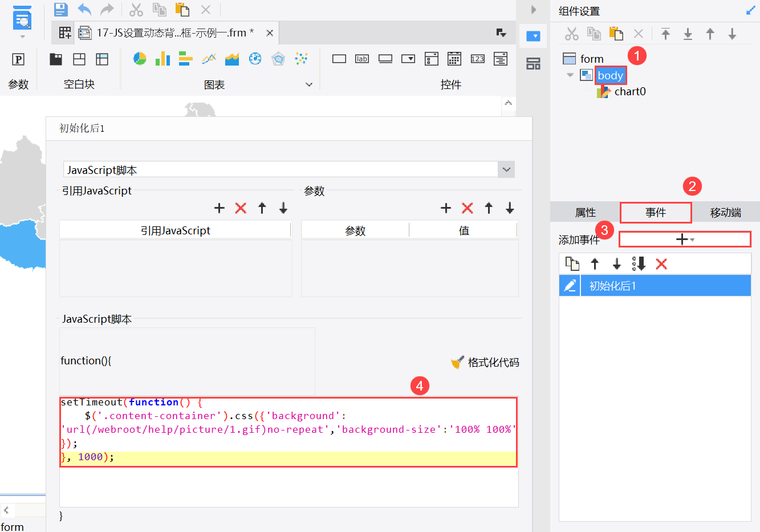Add a referenced JavaScript with plus

[x=220, y=208]
